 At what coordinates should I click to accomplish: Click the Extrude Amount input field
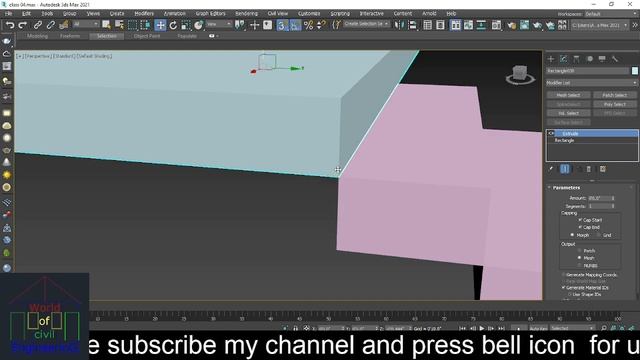point(599,198)
